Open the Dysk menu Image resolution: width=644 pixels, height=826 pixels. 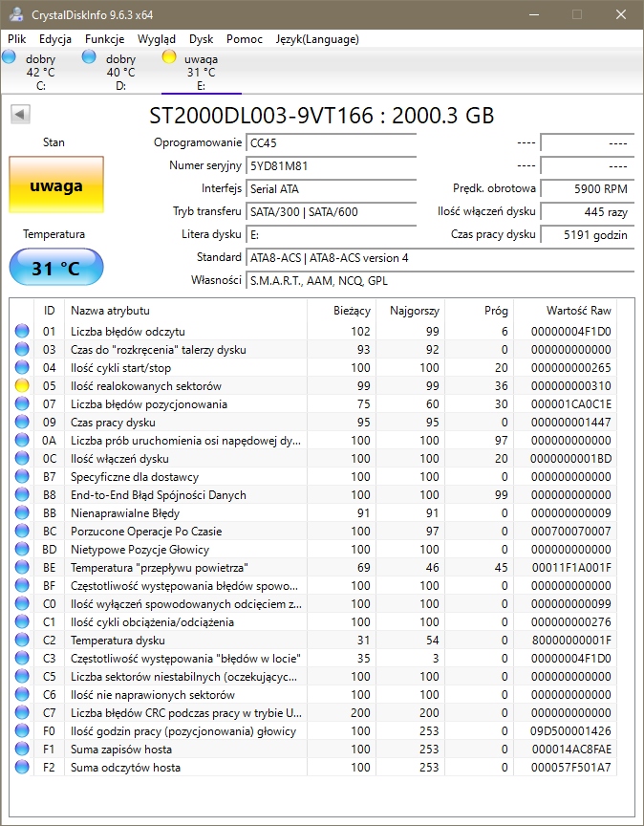coord(201,39)
